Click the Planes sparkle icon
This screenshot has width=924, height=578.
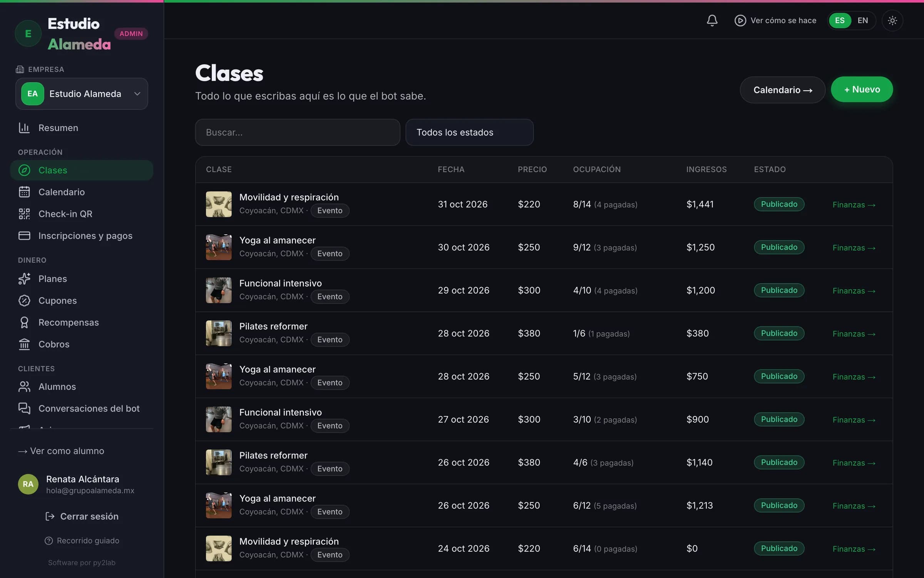24,279
